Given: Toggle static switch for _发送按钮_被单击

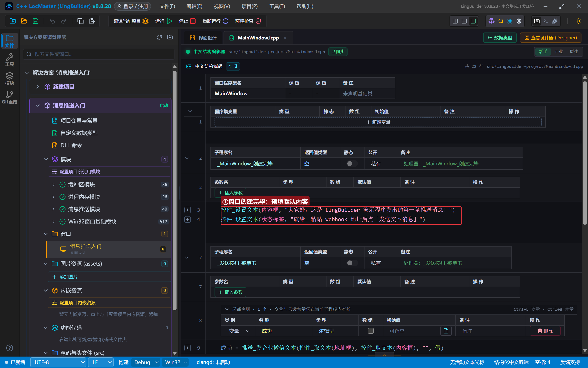Looking at the screenshot, I should pyautogui.click(x=352, y=263).
